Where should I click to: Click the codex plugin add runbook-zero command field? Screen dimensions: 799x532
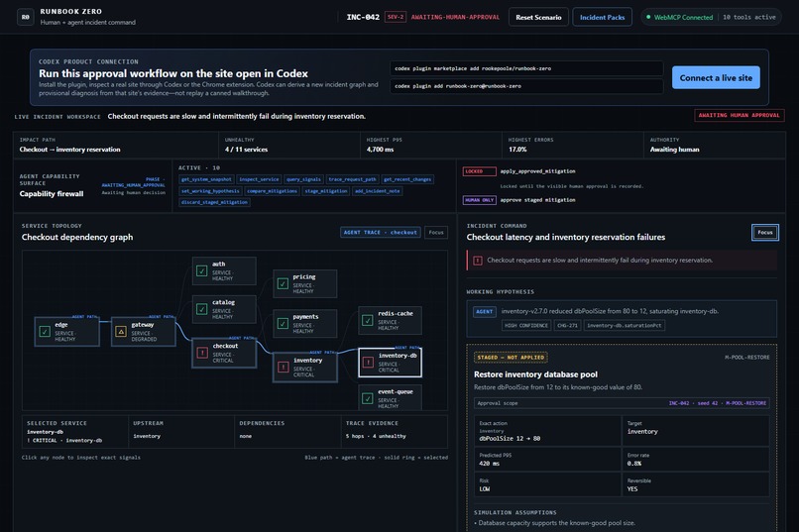click(526, 86)
